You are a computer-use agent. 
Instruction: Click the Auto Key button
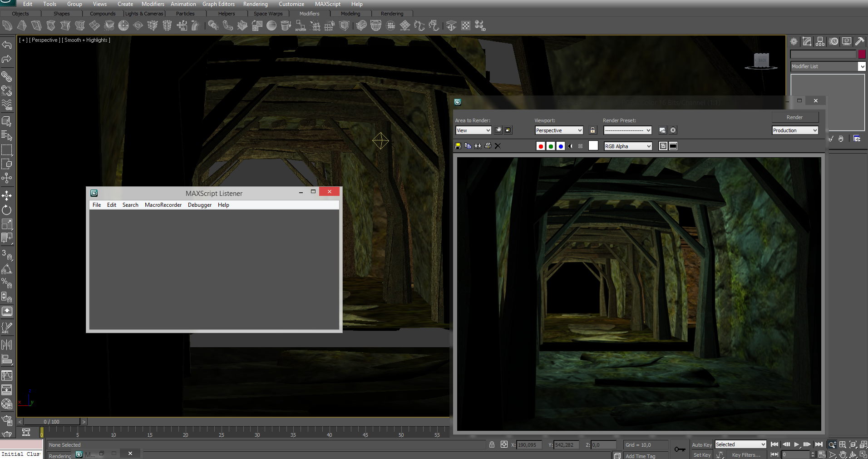pyautogui.click(x=701, y=445)
